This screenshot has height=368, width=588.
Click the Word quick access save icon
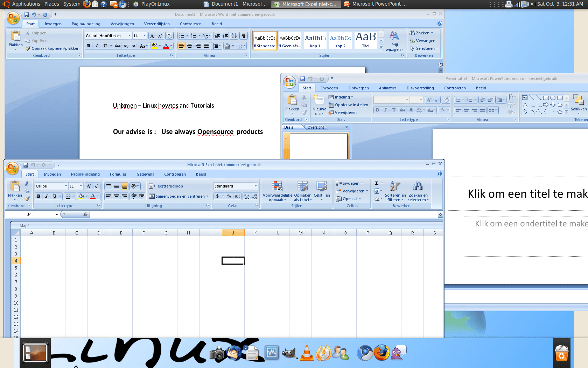pos(26,15)
